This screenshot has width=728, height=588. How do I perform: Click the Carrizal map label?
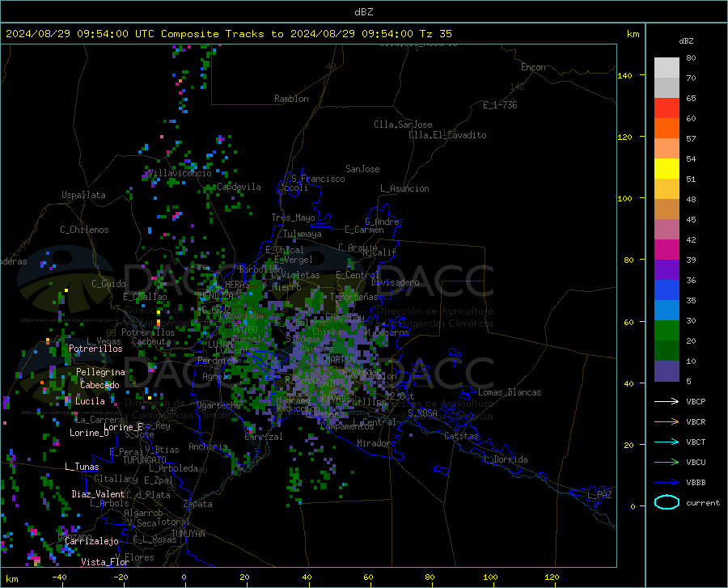[264, 437]
